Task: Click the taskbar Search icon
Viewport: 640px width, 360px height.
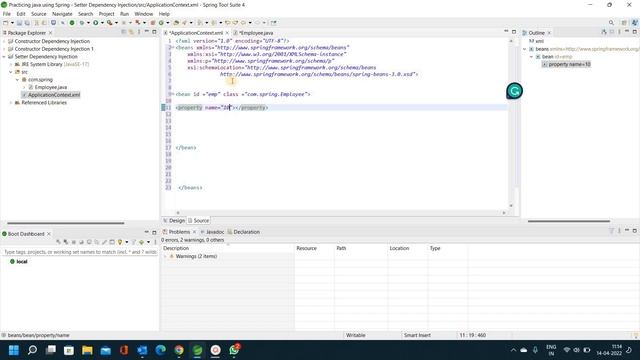Action: pyautogui.click(x=32, y=350)
